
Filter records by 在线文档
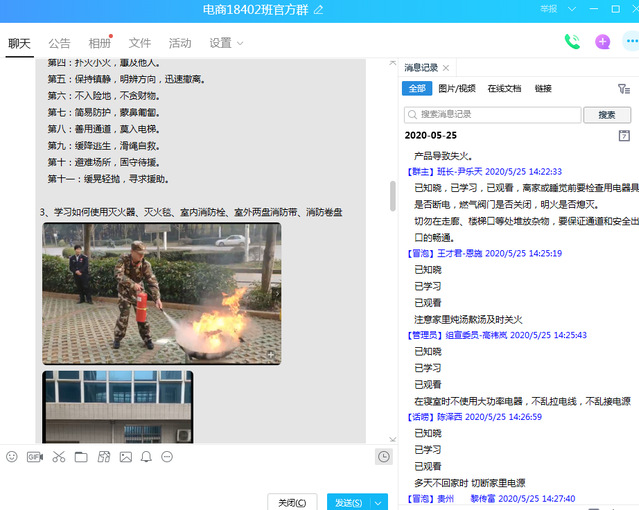[x=504, y=88]
